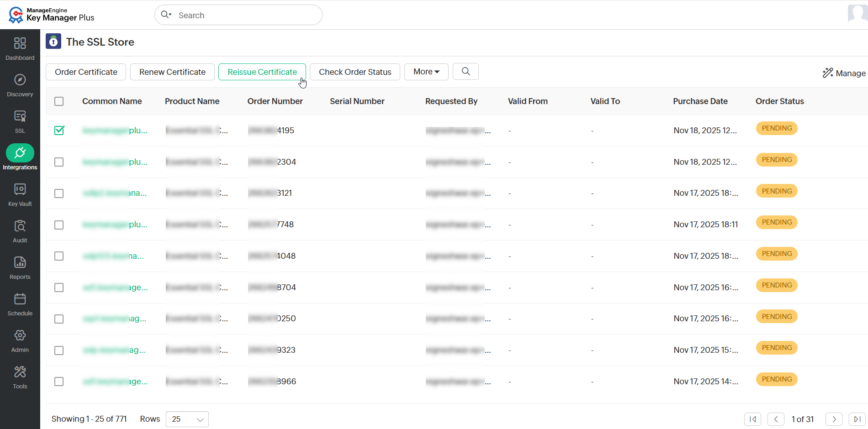Check the row with order ending 8704

[59, 288]
